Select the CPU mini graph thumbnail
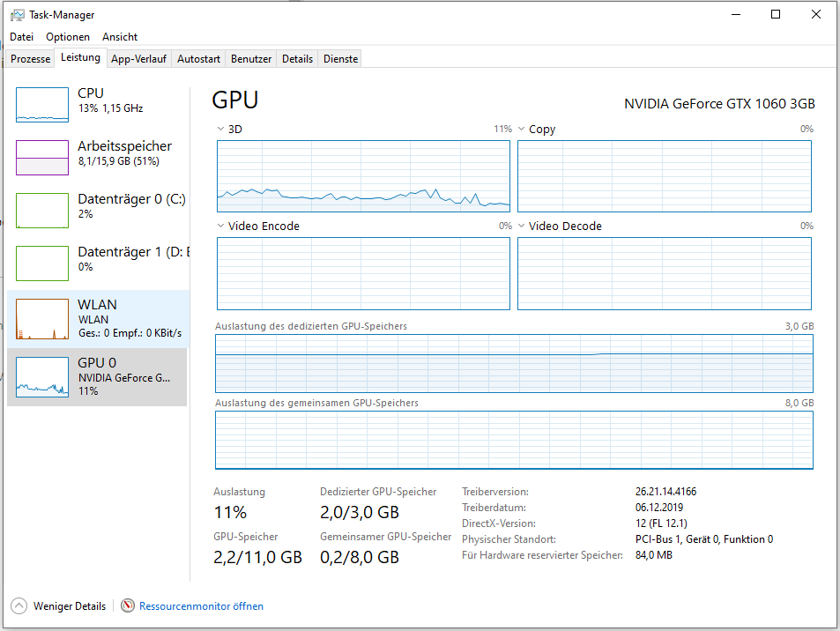 coord(42,105)
